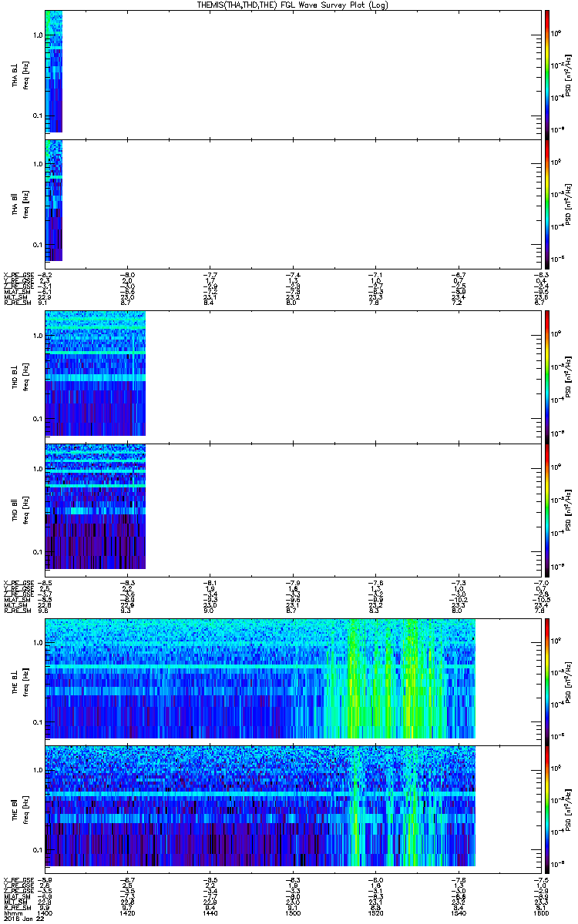Click the THD B-perpendicular PSD color bar

tap(547, 377)
